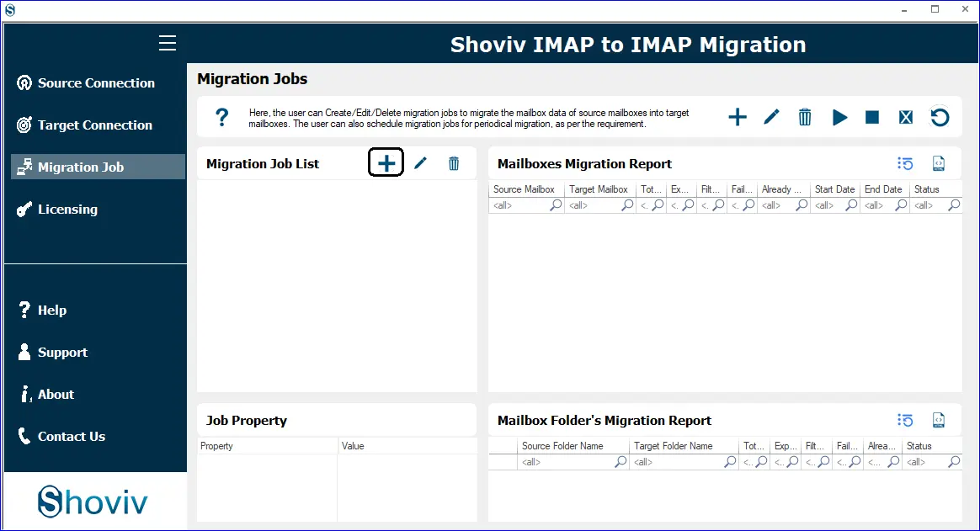The width and height of the screenshot is (980, 531).
Task: Click Target Mailbox filter search icon
Action: pos(627,204)
